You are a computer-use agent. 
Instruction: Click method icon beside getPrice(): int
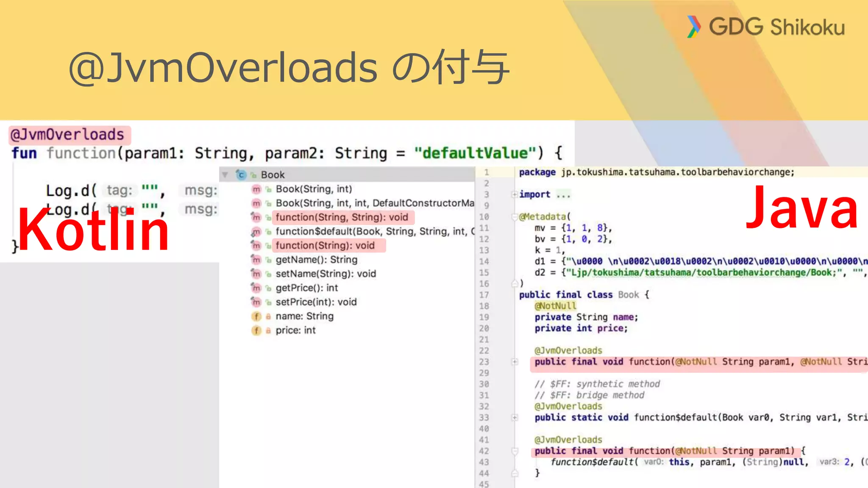click(256, 288)
